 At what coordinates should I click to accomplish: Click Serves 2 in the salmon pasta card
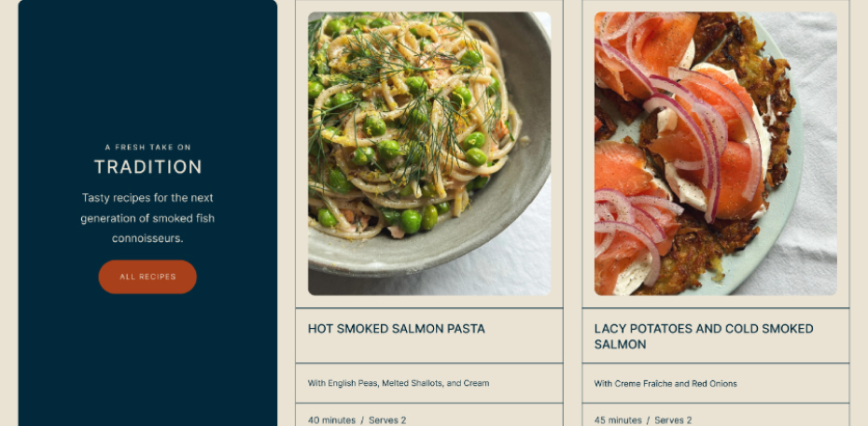coord(387,419)
